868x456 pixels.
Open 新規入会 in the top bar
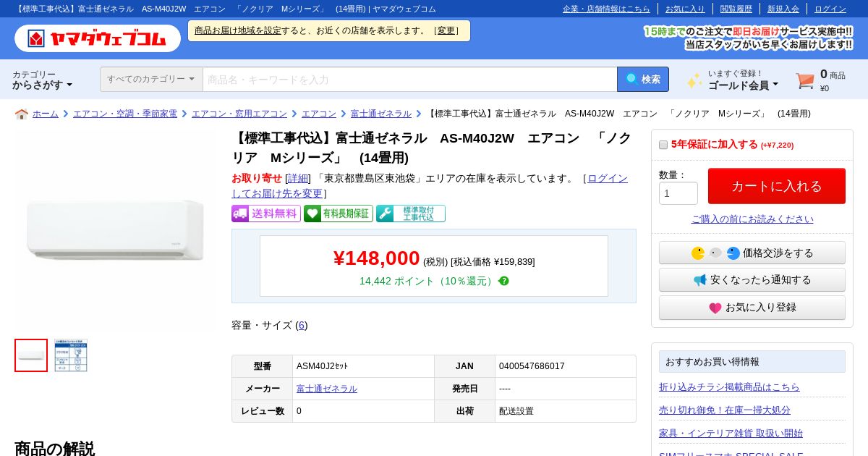(783, 9)
